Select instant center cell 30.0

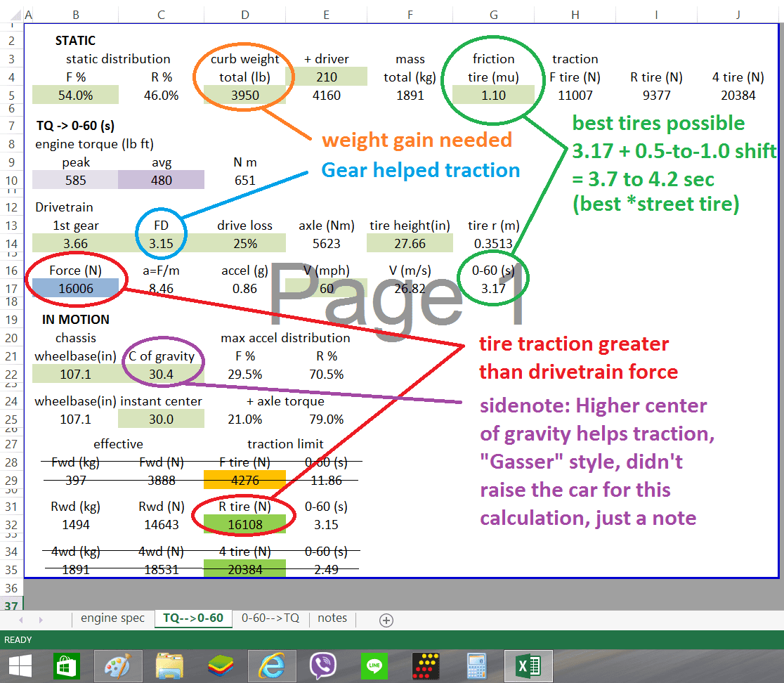[x=161, y=419]
